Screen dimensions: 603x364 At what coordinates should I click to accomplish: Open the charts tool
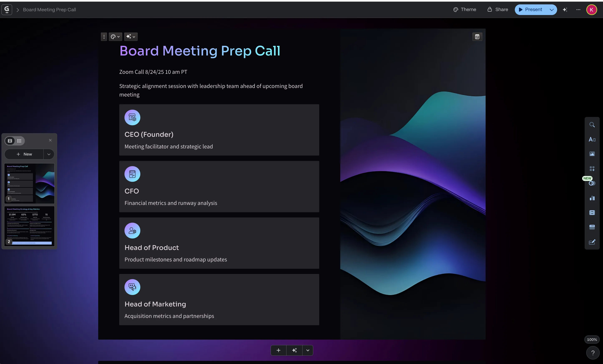592,198
